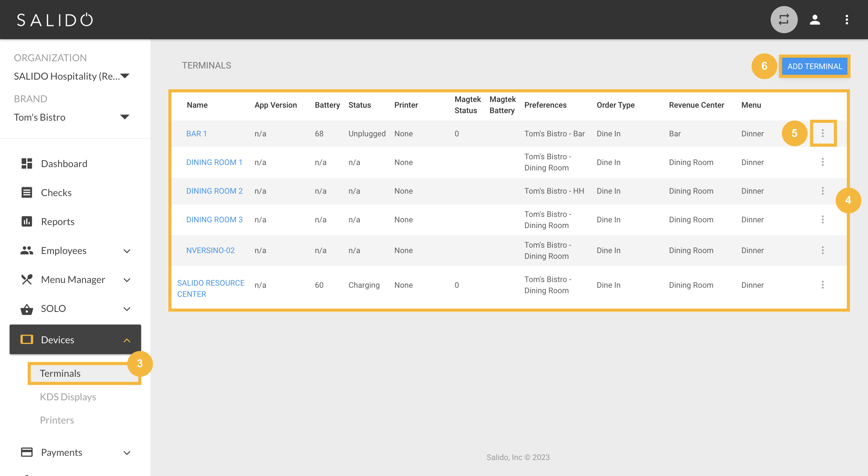Open the Brand Tom's Bistro dropdown
This screenshot has width=868, height=476.
pos(72,117)
